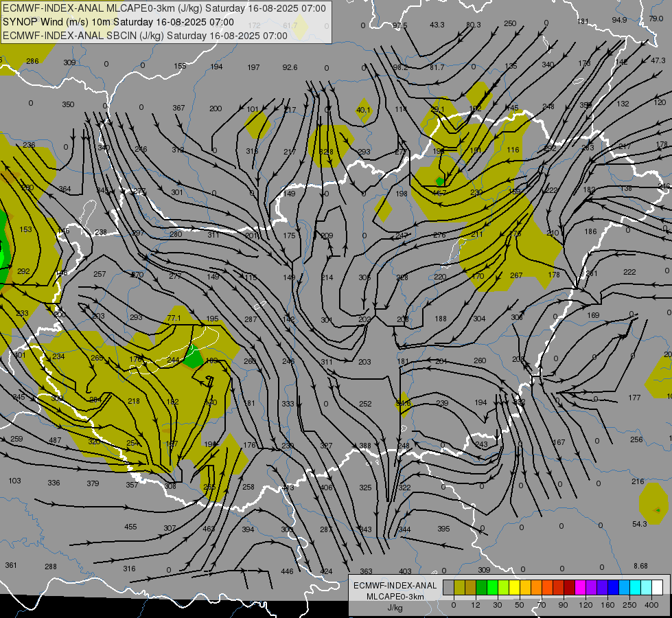672x618 pixels.
Task: Select the cyan legend swatch
Action: pos(636,587)
